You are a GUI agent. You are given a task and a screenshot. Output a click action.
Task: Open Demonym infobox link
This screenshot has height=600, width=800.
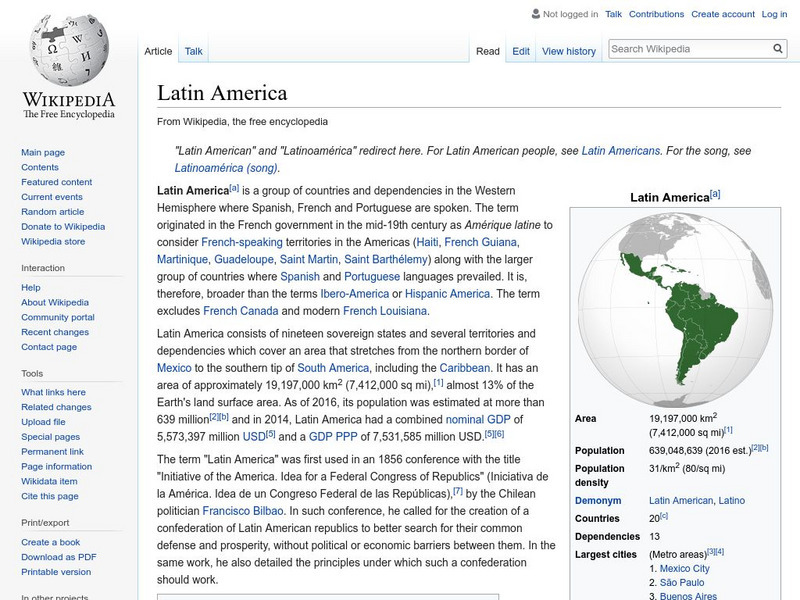click(x=598, y=501)
